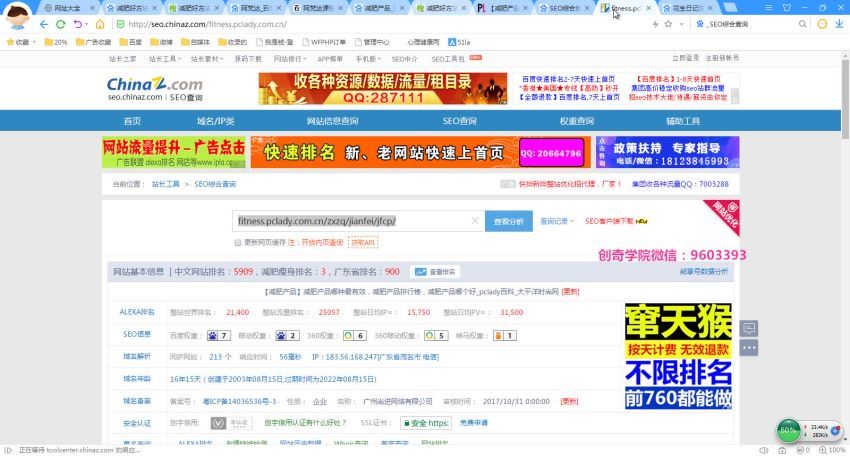850x456 pixels.
Task: Open the 51la bookmark
Action: click(459, 42)
